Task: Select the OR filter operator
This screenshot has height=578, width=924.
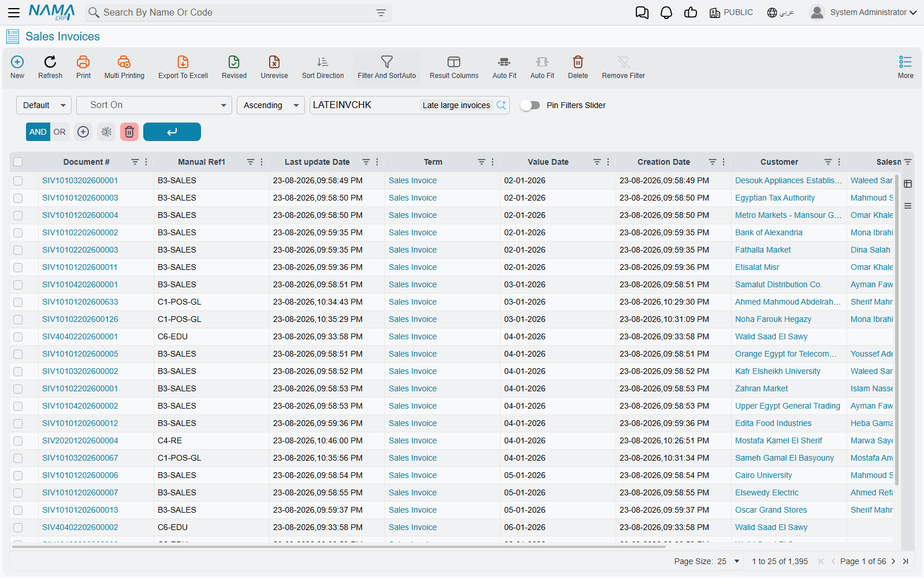Action: click(59, 132)
